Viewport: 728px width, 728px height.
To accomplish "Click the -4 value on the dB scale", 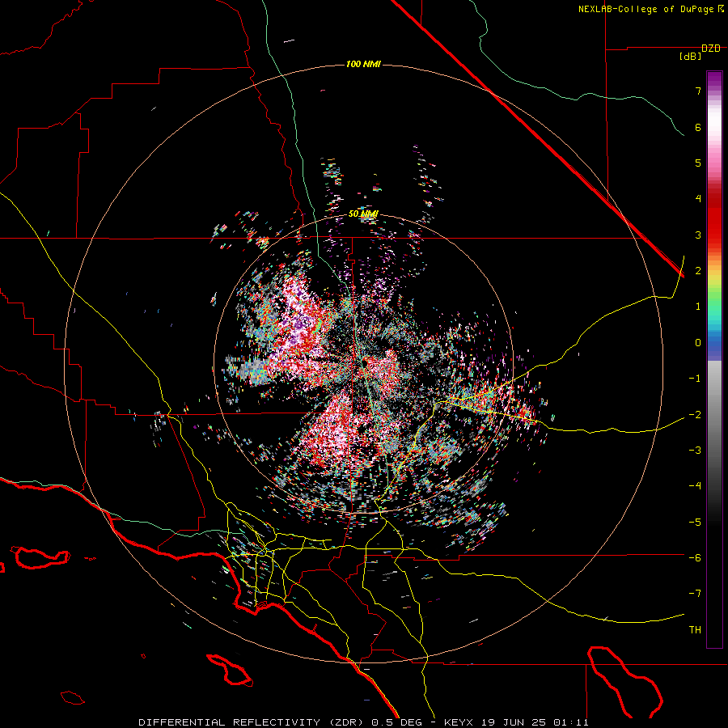I will [695, 486].
